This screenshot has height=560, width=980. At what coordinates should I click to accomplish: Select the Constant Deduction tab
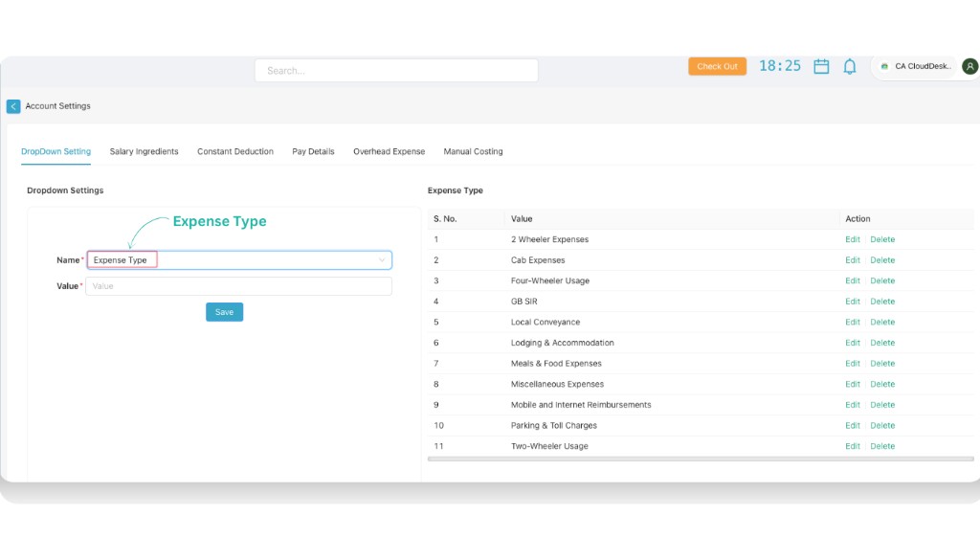click(x=235, y=151)
